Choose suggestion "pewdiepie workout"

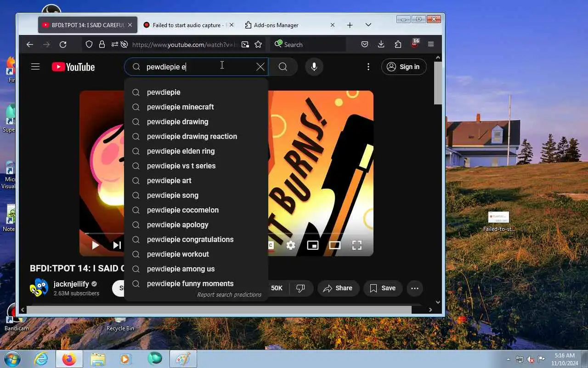point(196,254)
